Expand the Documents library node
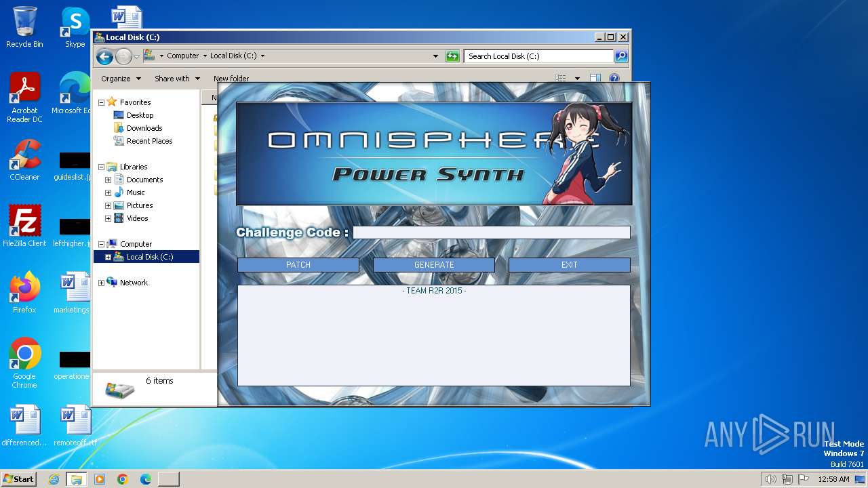This screenshot has height=488, width=868. point(108,180)
